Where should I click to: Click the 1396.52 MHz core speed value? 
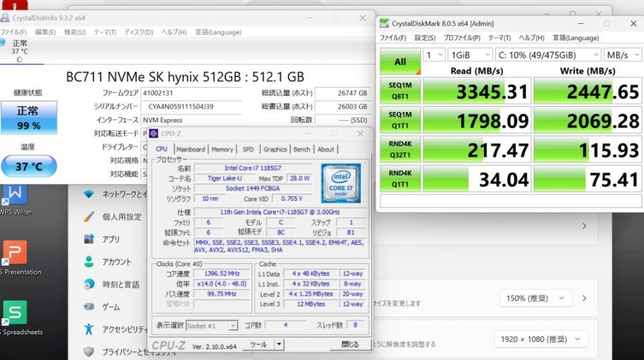point(222,274)
